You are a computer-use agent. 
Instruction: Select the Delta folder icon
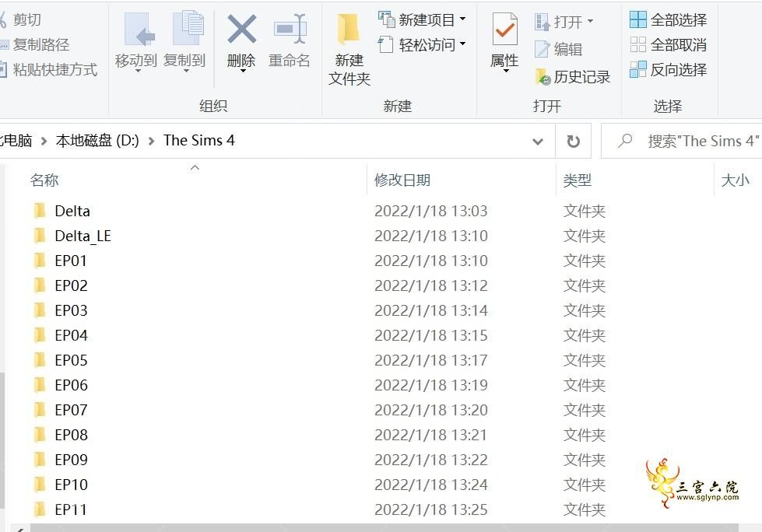40,211
